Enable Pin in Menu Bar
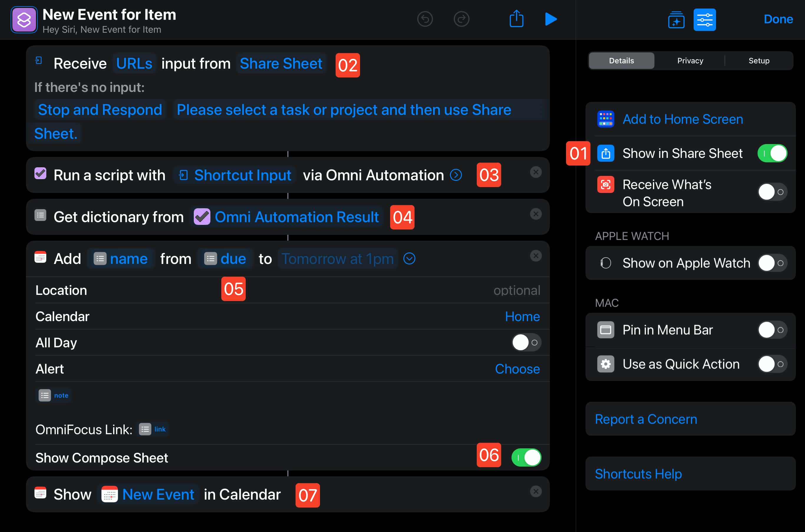 point(772,330)
